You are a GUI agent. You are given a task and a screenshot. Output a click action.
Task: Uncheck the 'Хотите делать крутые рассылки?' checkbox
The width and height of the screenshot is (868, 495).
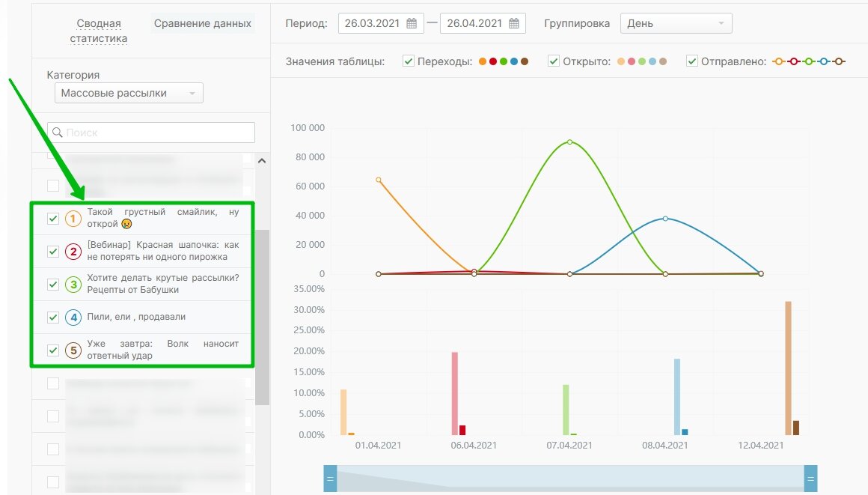[x=53, y=285]
